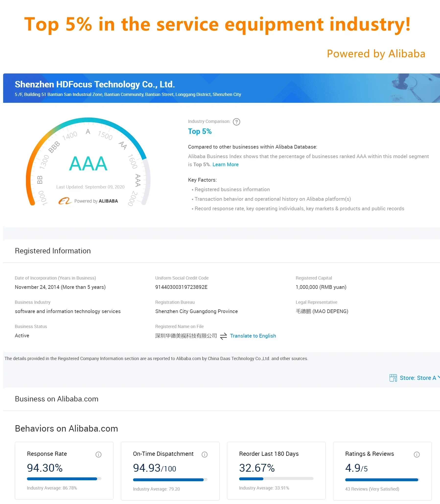The width and height of the screenshot is (440, 504).
Task: Click the On-Time Dispatchment progress bar
Action: 170,480
